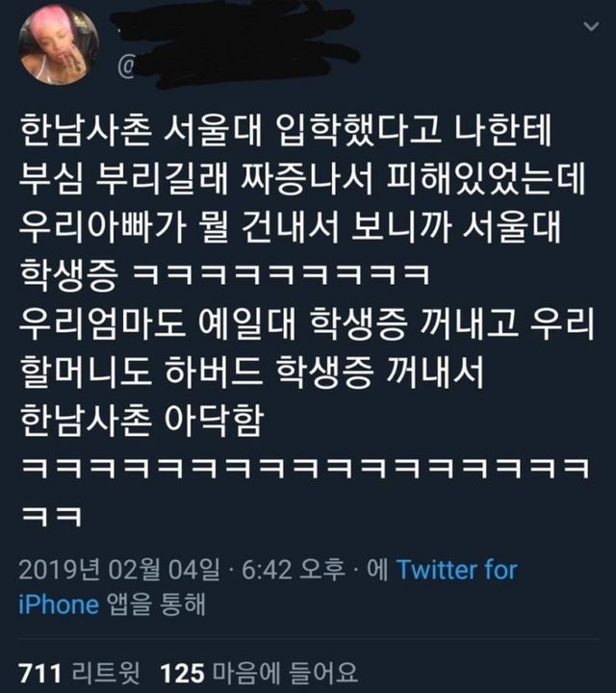Screen dimensions: 616x693
Task: Click the date 2019년 02월 04일
Action: pos(119,569)
